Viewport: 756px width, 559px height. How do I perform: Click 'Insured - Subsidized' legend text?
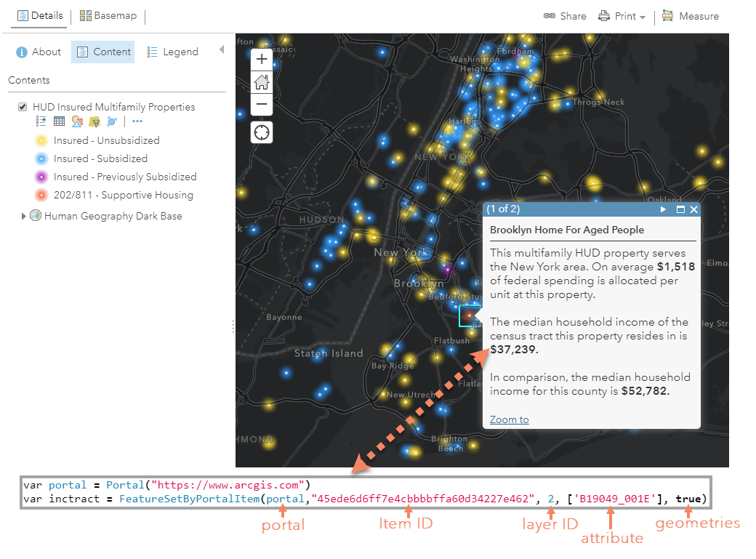[x=100, y=158]
